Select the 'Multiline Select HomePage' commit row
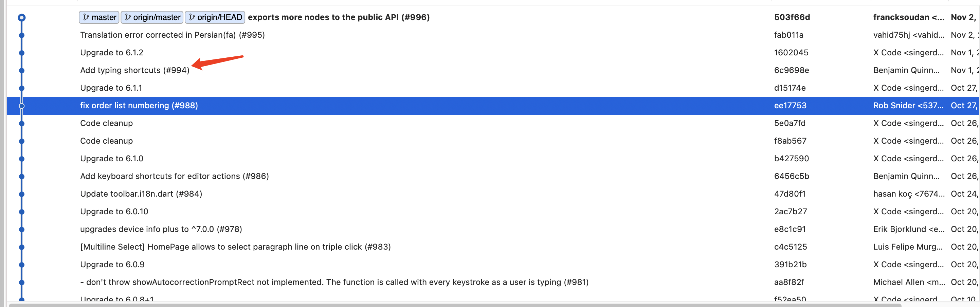This screenshot has width=980, height=307. (235, 247)
